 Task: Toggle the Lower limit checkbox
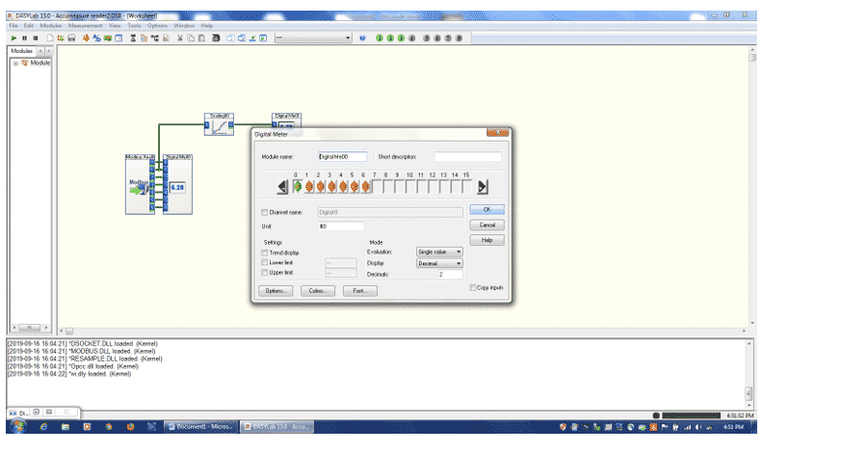point(266,262)
